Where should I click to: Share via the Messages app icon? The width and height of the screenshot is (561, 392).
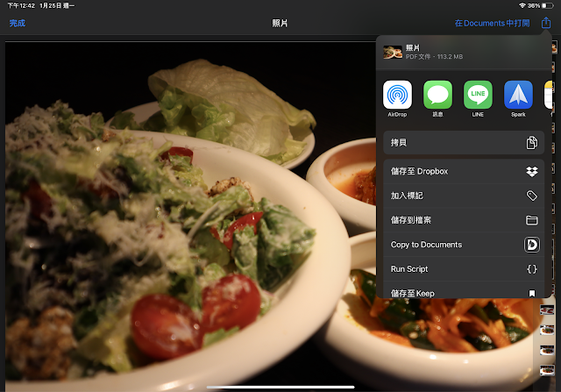437,95
